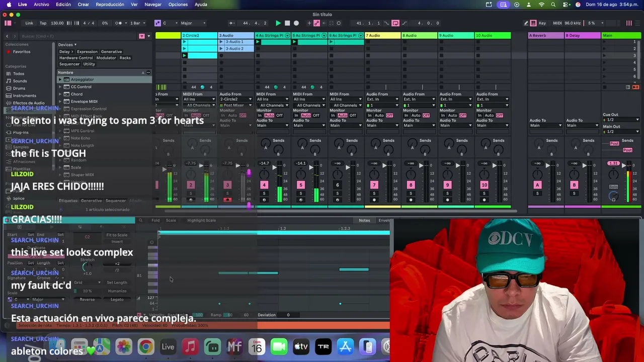Open Music app from the Dock

click(x=190, y=346)
